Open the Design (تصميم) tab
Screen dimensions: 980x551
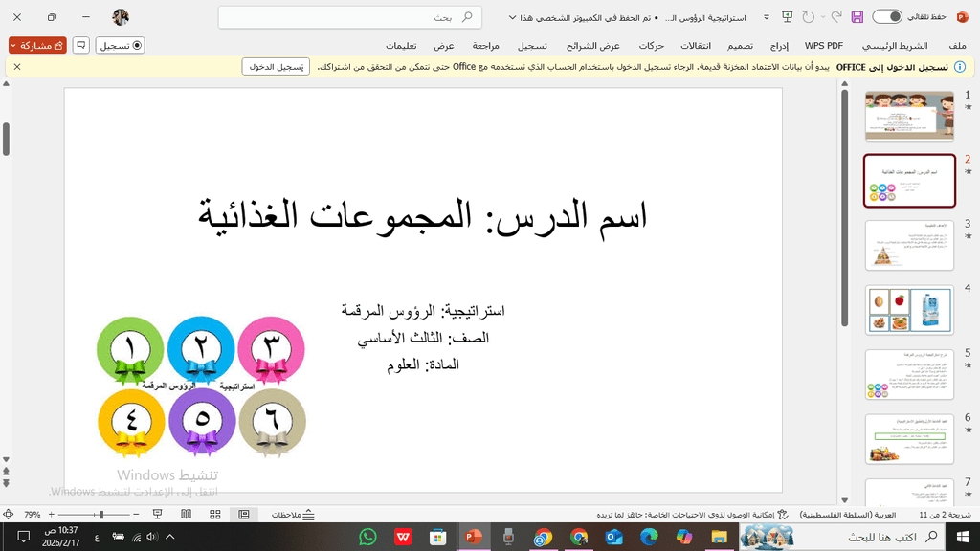(740, 46)
